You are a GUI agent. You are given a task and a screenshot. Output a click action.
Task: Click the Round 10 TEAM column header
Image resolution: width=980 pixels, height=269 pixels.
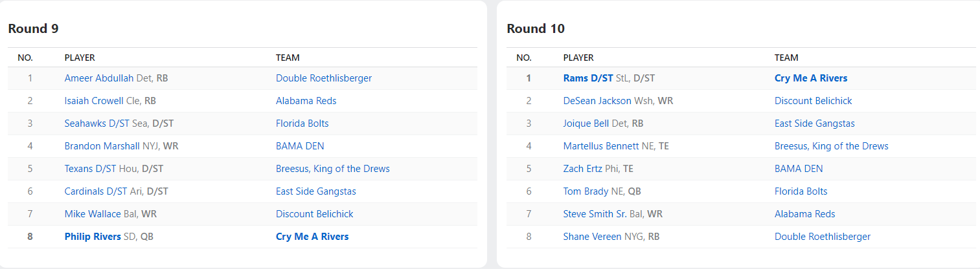(x=786, y=58)
